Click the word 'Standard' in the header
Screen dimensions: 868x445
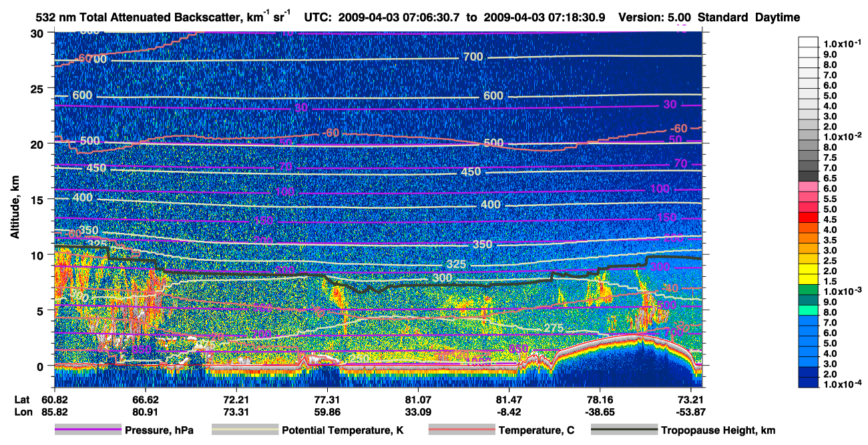point(724,18)
